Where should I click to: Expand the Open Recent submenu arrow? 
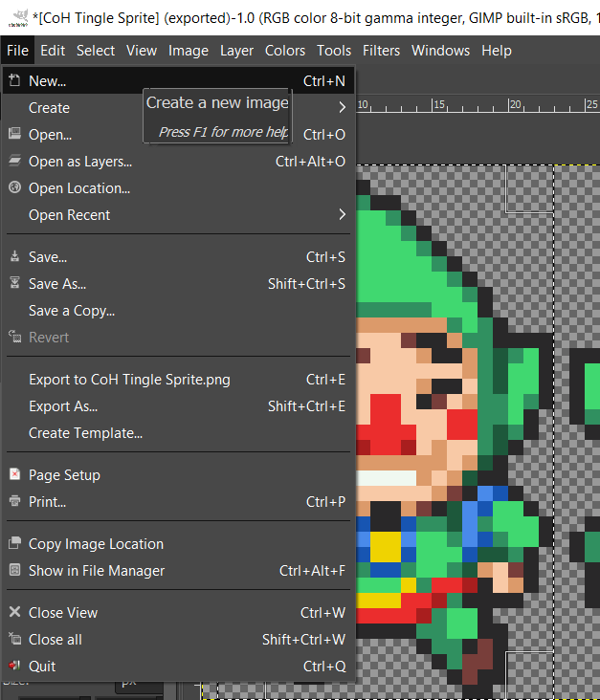[342, 214]
